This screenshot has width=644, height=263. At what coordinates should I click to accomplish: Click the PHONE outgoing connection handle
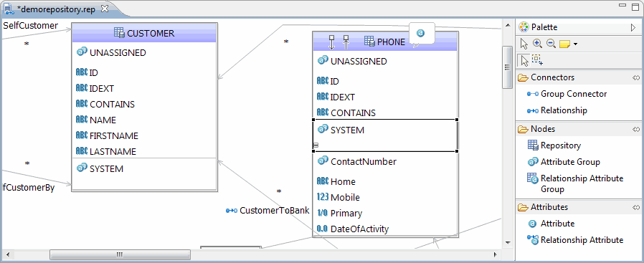tap(332, 42)
